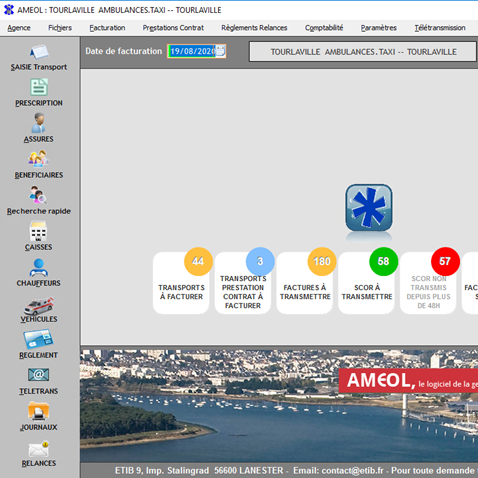Click the red 57 count badge

tap(445, 261)
